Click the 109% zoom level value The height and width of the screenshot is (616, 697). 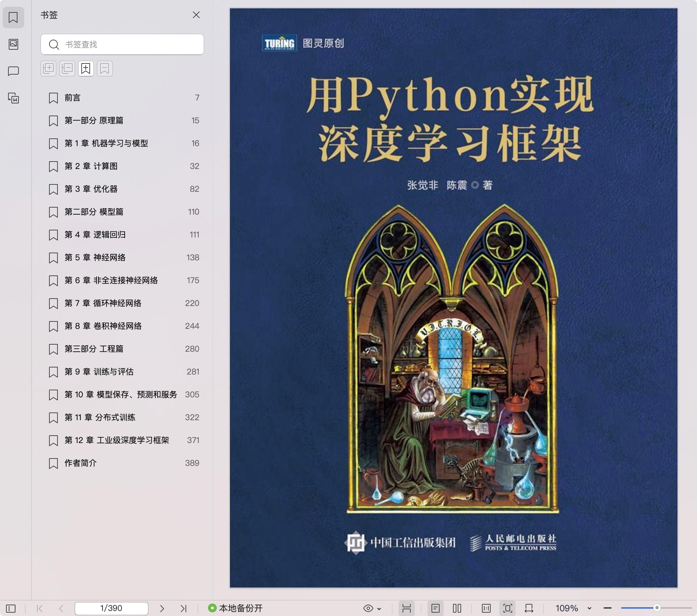(x=566, y=609)
